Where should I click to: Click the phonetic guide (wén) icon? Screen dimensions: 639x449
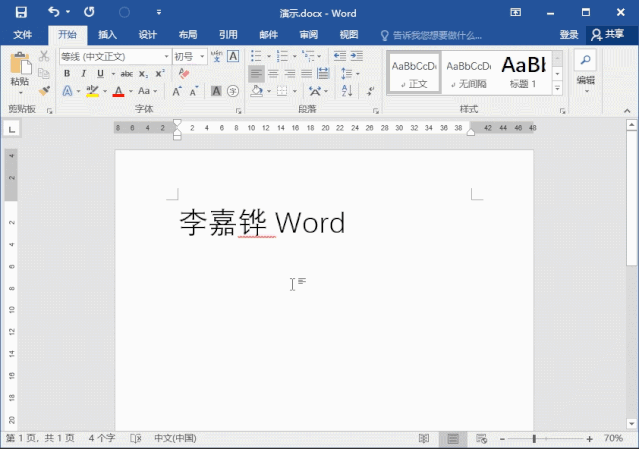[217, 56]
